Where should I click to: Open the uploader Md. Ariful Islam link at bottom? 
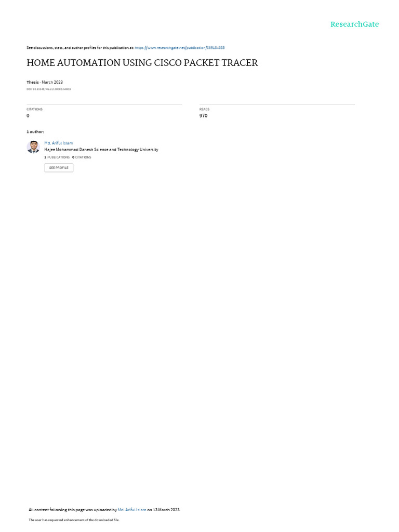(132, 510)
